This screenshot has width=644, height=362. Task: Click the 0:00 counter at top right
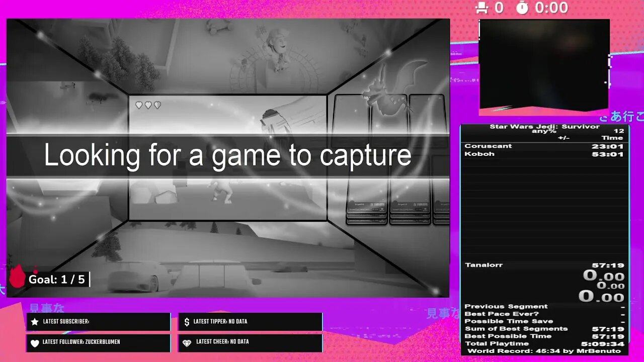[x=552, y=8]
